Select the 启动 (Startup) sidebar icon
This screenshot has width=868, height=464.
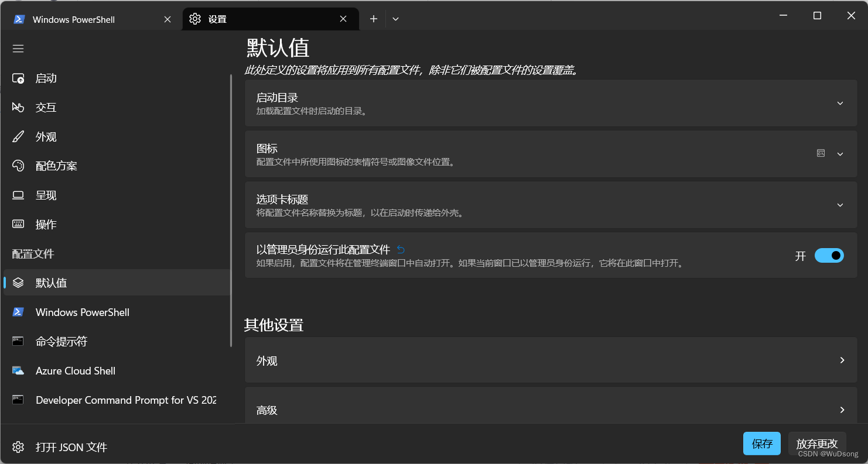click(x=18, y=78)
